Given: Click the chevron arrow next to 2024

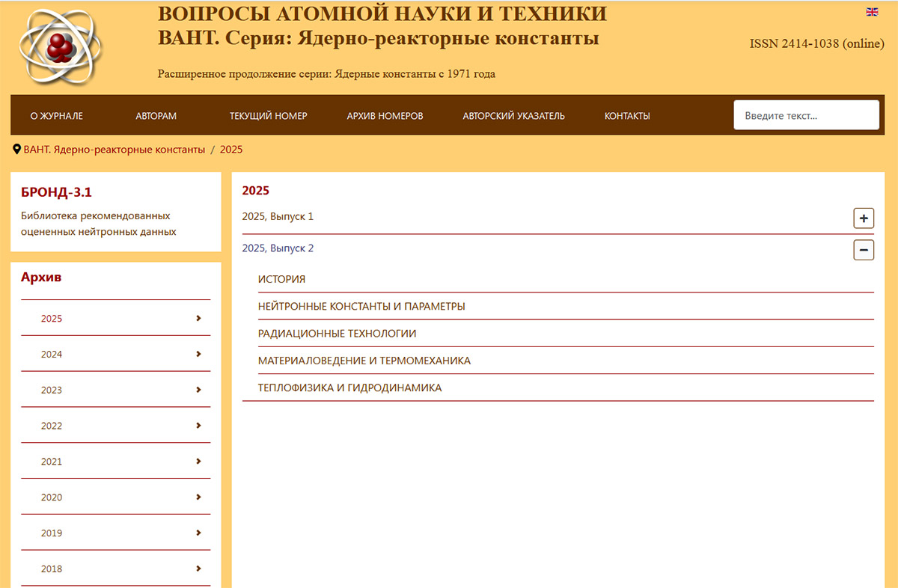Looking at the screenshot, I should (x=198, y=354).
